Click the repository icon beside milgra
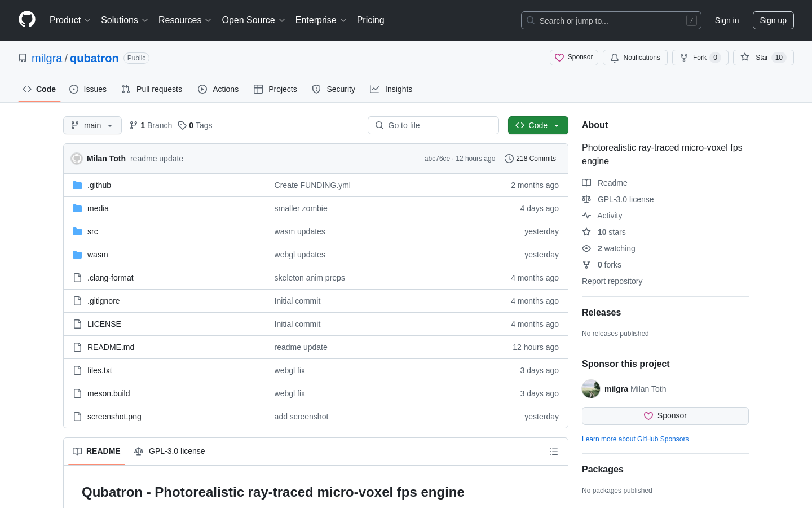Screen dimensions: 812x508 [23, 58]
